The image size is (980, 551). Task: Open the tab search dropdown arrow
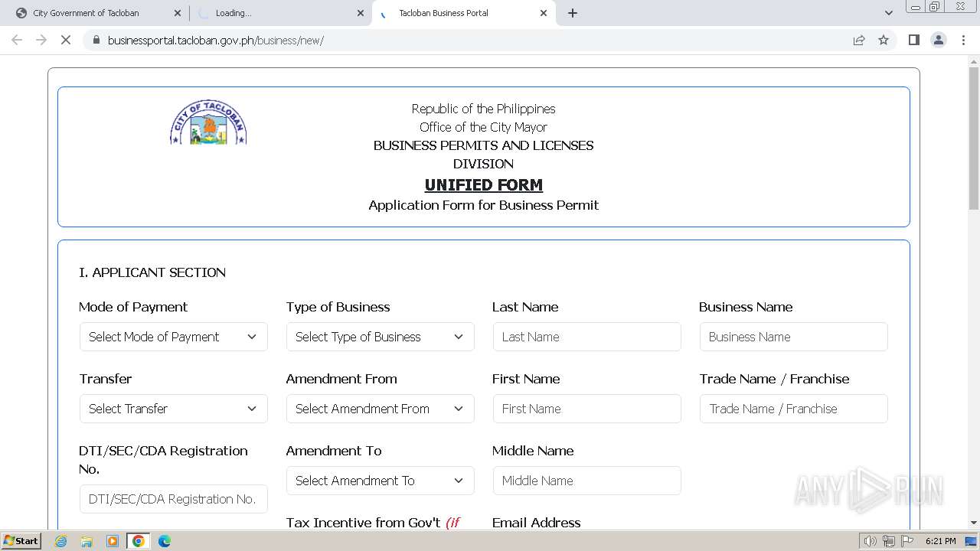tap(889, 13)
